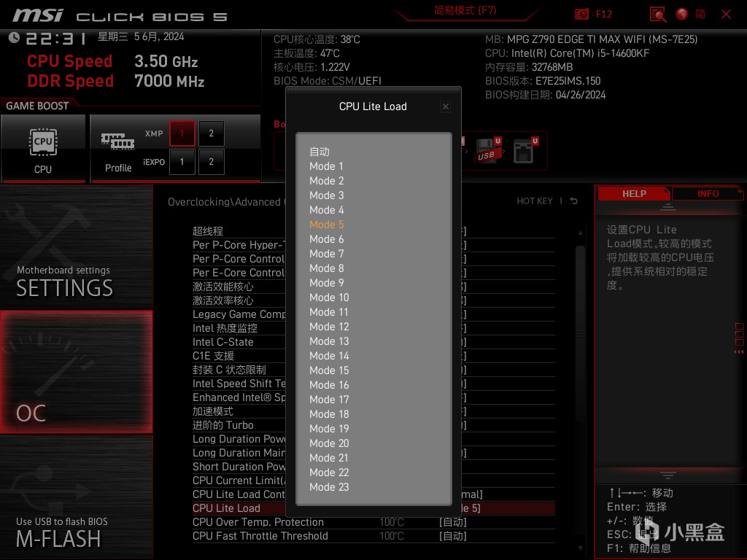The height and width of the screenshot is (560, 747).
Task: Click the 超线程 setting row
Action: (373, 231)
